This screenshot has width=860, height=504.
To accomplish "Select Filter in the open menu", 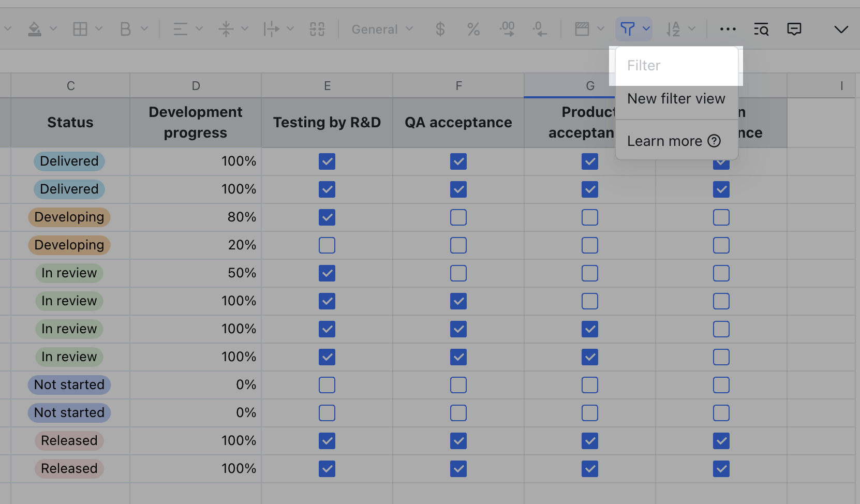I will click(x=643, y=65).
